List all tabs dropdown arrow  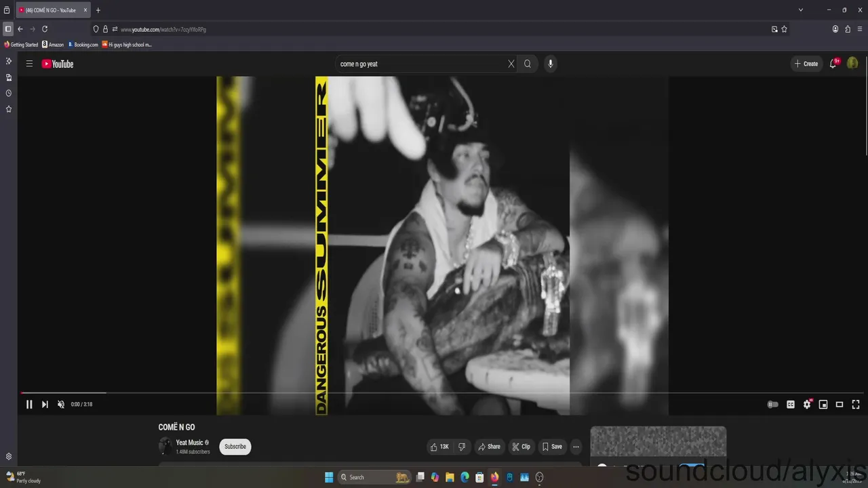pyautogui.click(x=801, y=10)
